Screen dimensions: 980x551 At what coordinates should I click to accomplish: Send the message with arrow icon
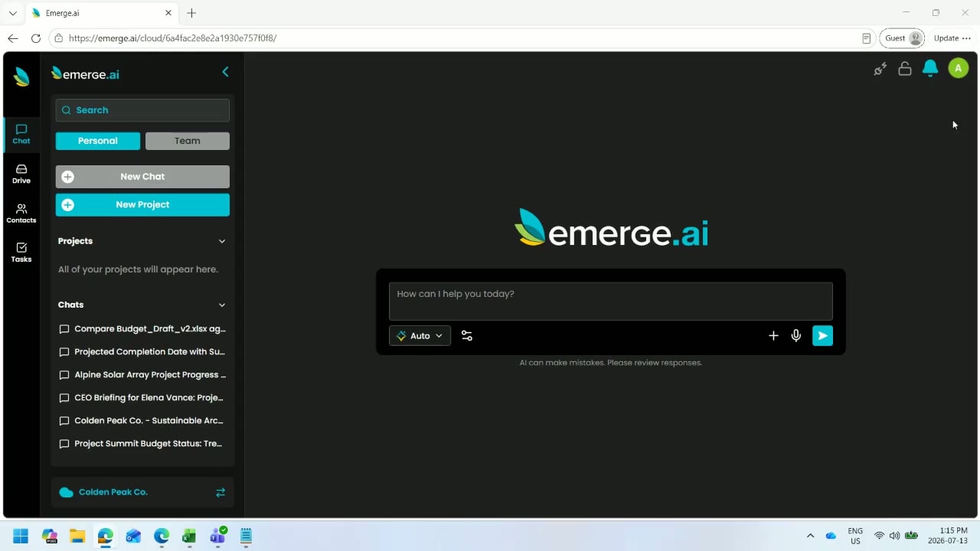pyautogui.click(x=822, y=336)
